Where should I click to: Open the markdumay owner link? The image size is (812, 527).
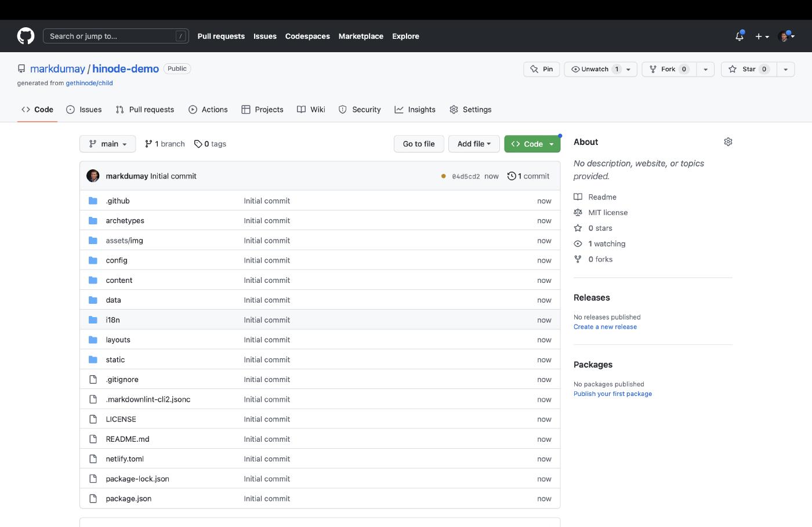[57, 68]
